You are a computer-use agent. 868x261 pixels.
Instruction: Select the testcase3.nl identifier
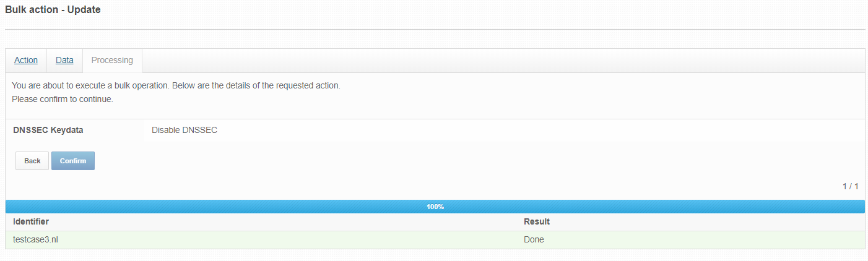(x=36, y=239)
